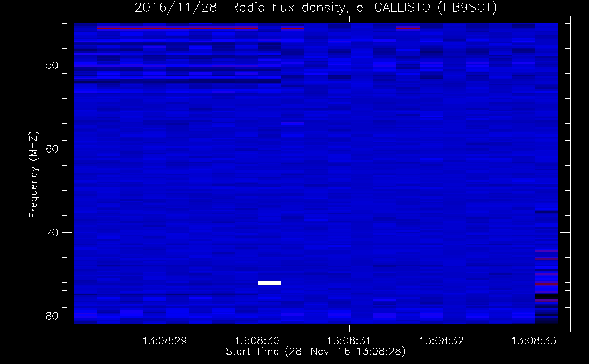Click the white saturated pixel near 76 MHz
Viewport: 589px width, 364px height.
click(x=270, y=283)
